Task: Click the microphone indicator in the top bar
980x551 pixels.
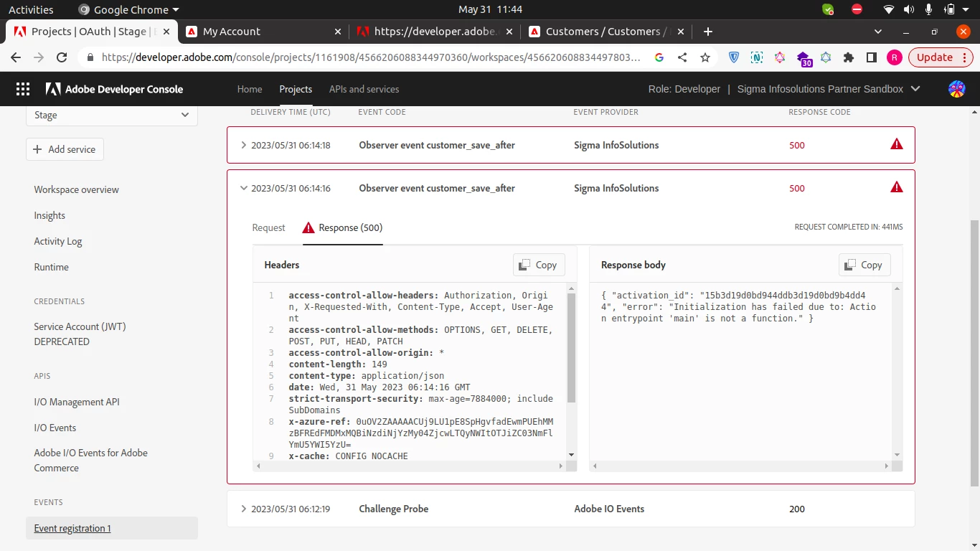Action: 929,9
